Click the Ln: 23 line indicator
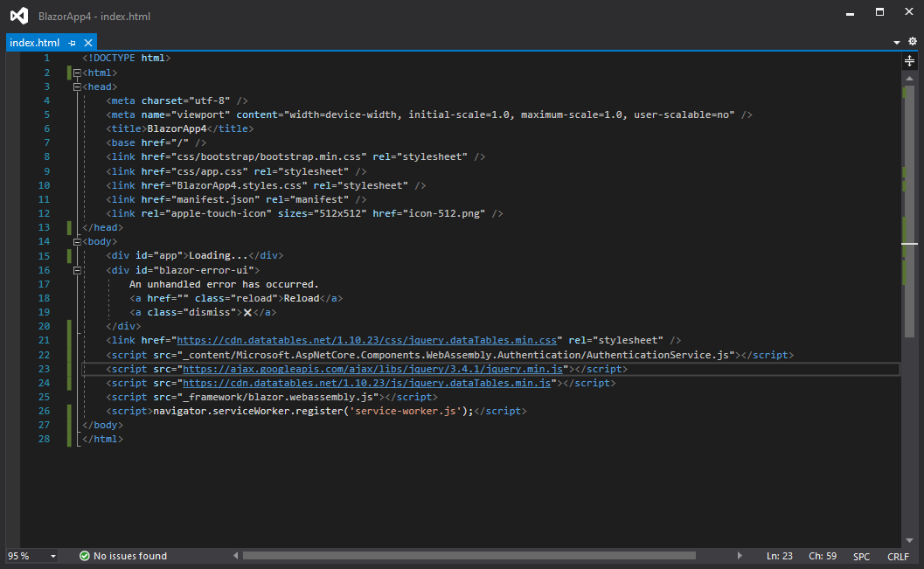Image resolution: width=924 pixels, height=569 pixels. (780, 556)
